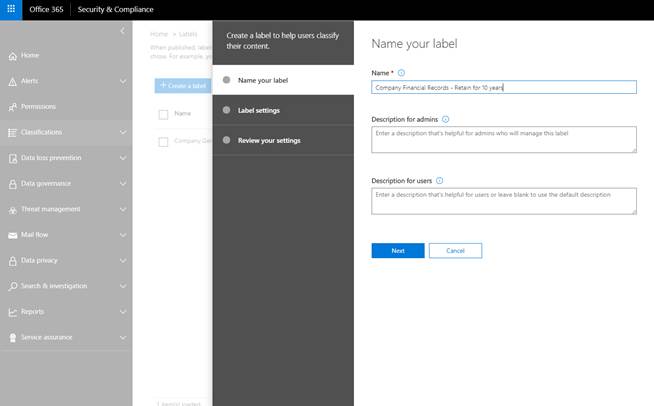The width and height of the screenshot is (654, 406).
Task: Open the Office 365 app launcher waffle
Action: 12,9
